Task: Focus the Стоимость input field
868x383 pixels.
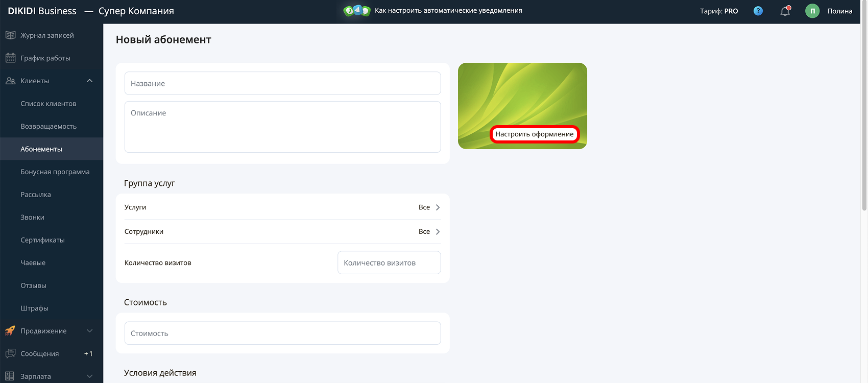Action: [x=282, y=333]
